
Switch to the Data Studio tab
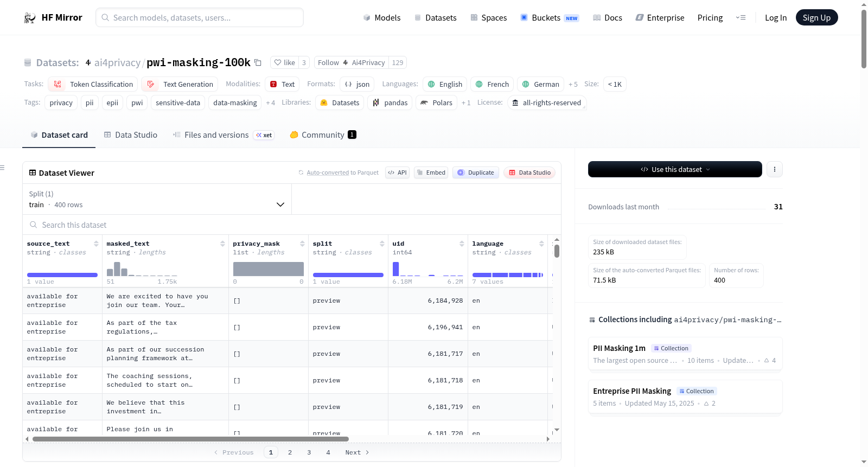pyautogui.click(x=131, y=135)
